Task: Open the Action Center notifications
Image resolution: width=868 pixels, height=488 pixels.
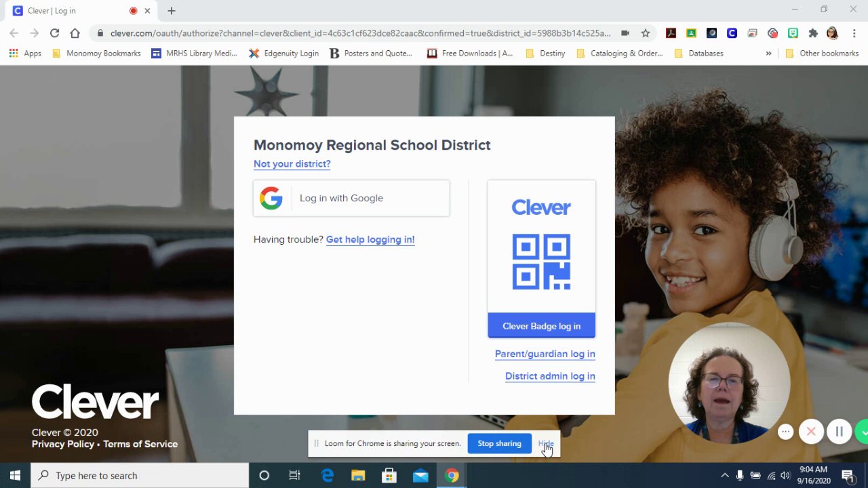Action: tap(848, 476)
